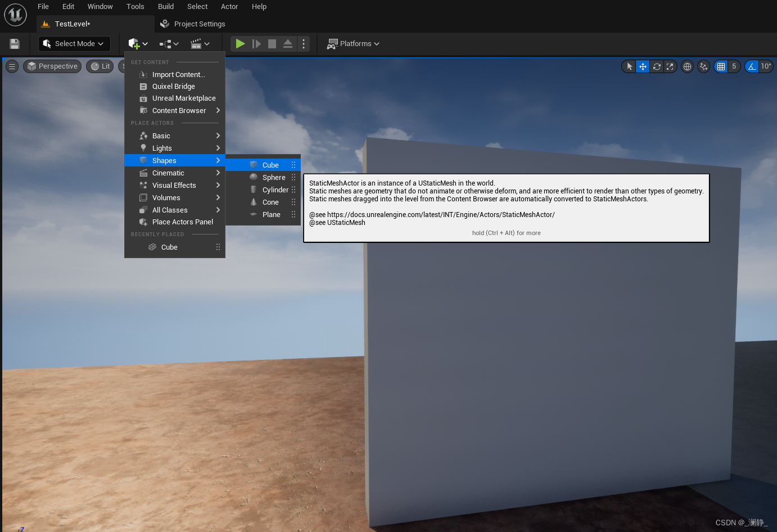
Task: Activate the Scale tool in viewport
Action: click(x=670, y=66)
